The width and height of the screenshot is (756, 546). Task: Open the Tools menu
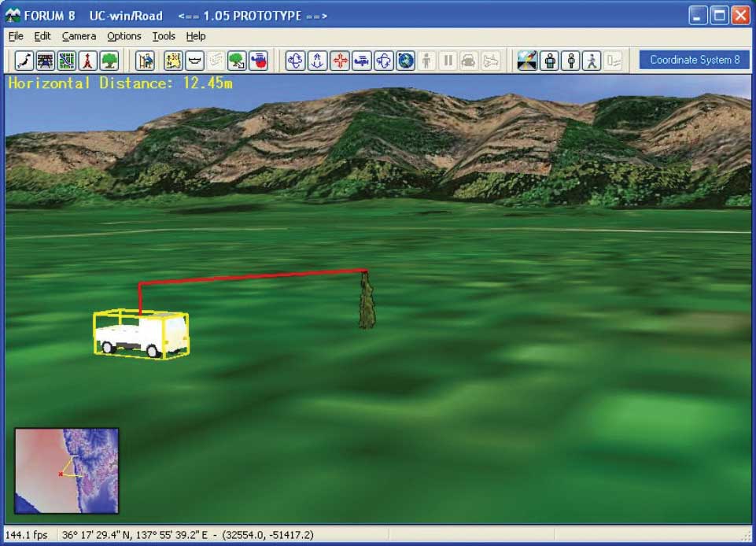[x=164, y=36]
